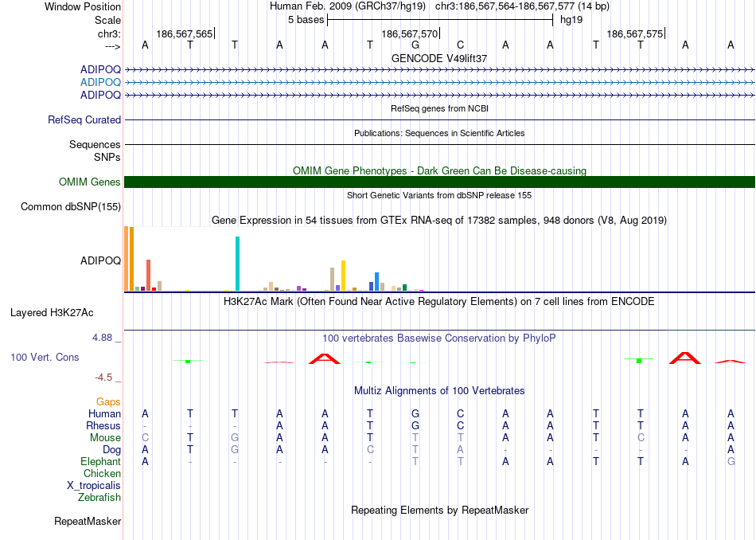Select the Rhesus species label
Viewport: 756px width, 540px height.
pyautogui.click(x=103, y=425)
